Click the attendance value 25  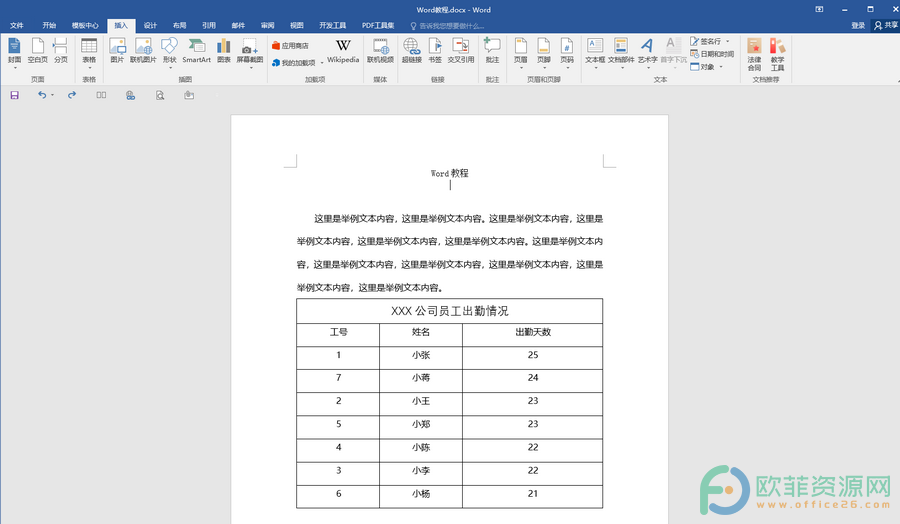tap(533, 355)
